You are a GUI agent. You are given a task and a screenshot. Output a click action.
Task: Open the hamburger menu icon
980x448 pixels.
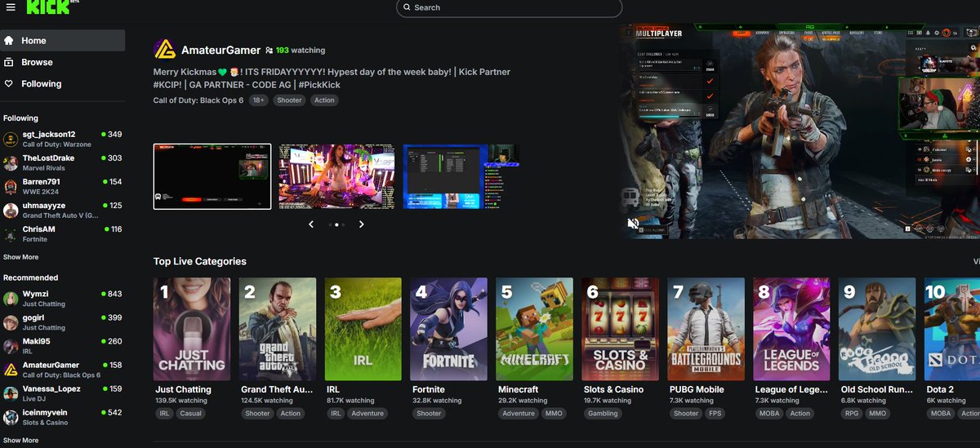tap(11, 7)
